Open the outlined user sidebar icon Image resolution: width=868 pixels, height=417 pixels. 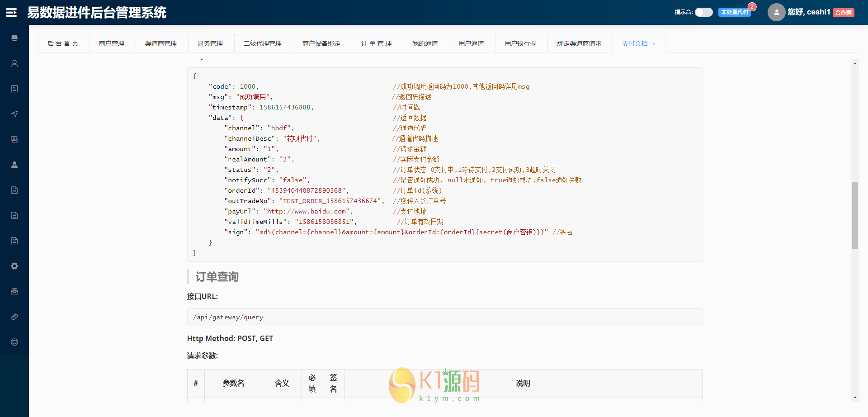pos(14,63)
